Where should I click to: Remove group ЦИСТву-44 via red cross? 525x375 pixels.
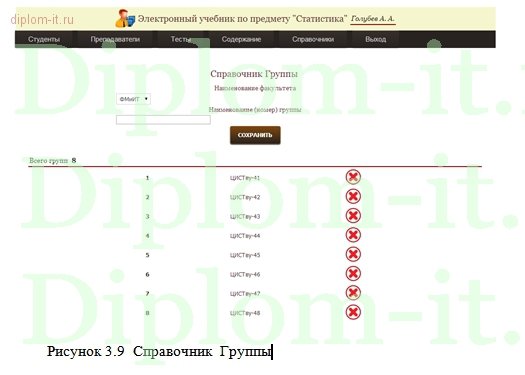353,235
